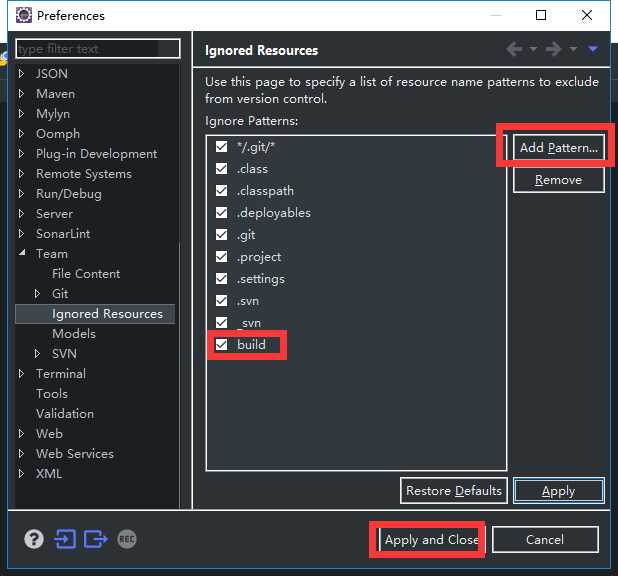Image resolution: width=618 pixels, height=576 pixels.
Task: Click the export preferences icon
Action: pyautogui.click(x=95, y=539)
